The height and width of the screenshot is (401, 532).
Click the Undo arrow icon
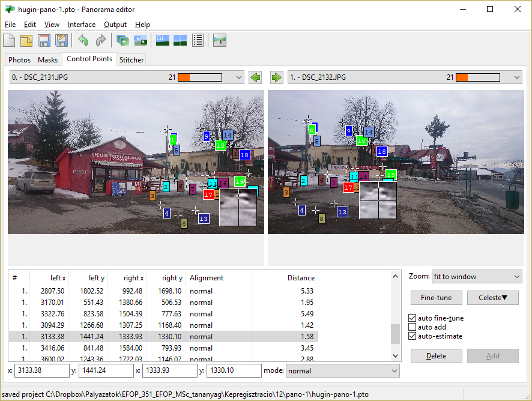[83, 41]
